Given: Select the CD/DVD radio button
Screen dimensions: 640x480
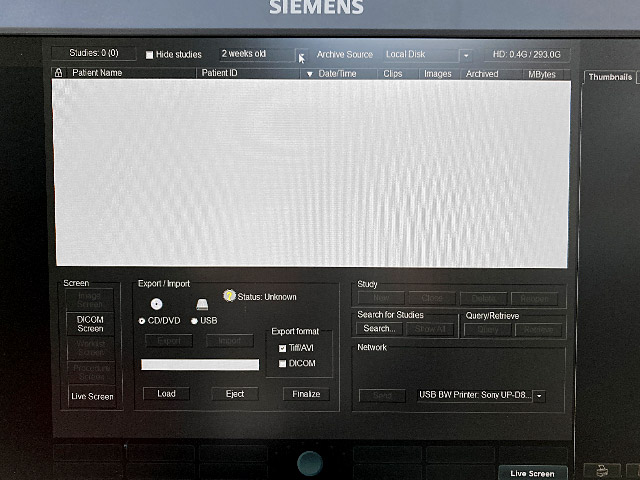Looking at the screenshot, I should [x=142, y=321].
